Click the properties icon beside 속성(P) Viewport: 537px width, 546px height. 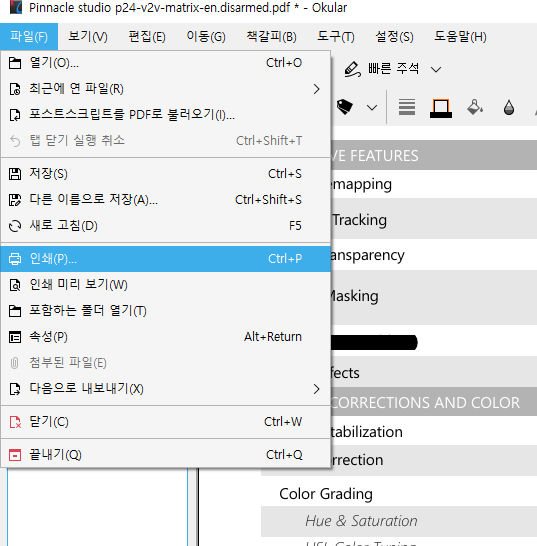[15, 337]
